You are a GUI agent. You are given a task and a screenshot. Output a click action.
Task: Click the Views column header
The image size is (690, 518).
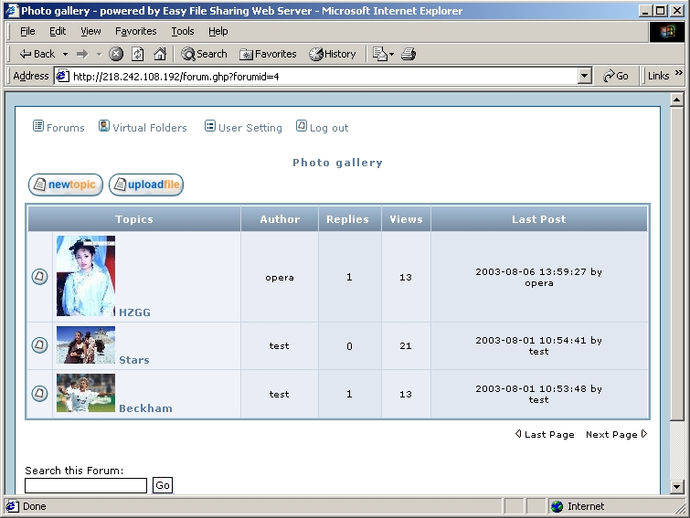coord(406,219)
